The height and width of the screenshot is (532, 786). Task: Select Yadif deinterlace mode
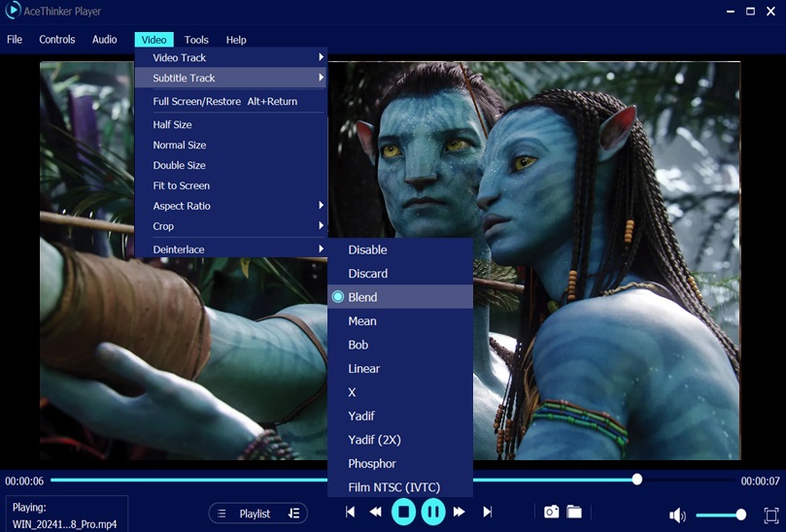[400, 416]
